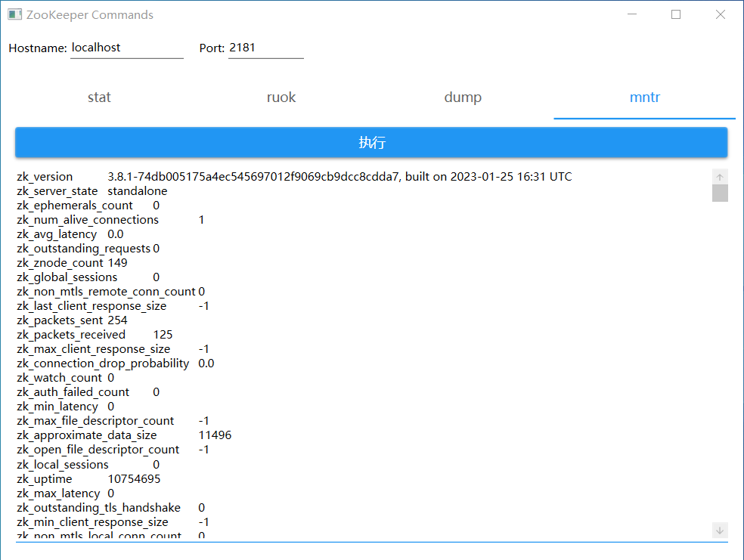This screenshot has width=744, height=560.
Task: Click the zk_approximate_data_size 11496 line
Action: point(124,435)
